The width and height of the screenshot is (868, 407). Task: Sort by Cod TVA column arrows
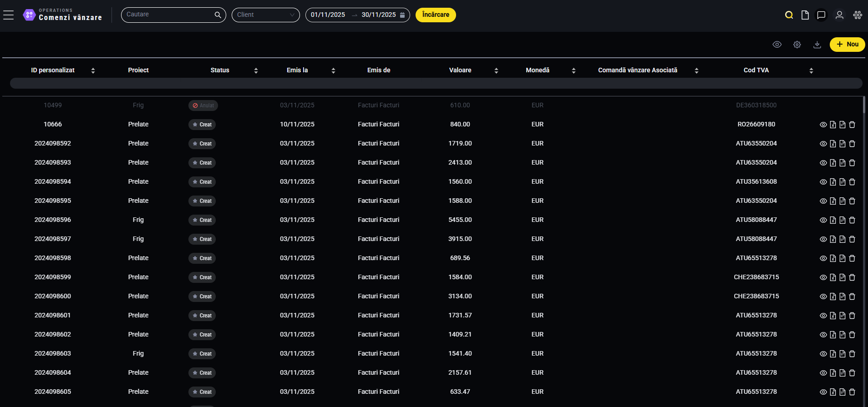coord(811,70)
